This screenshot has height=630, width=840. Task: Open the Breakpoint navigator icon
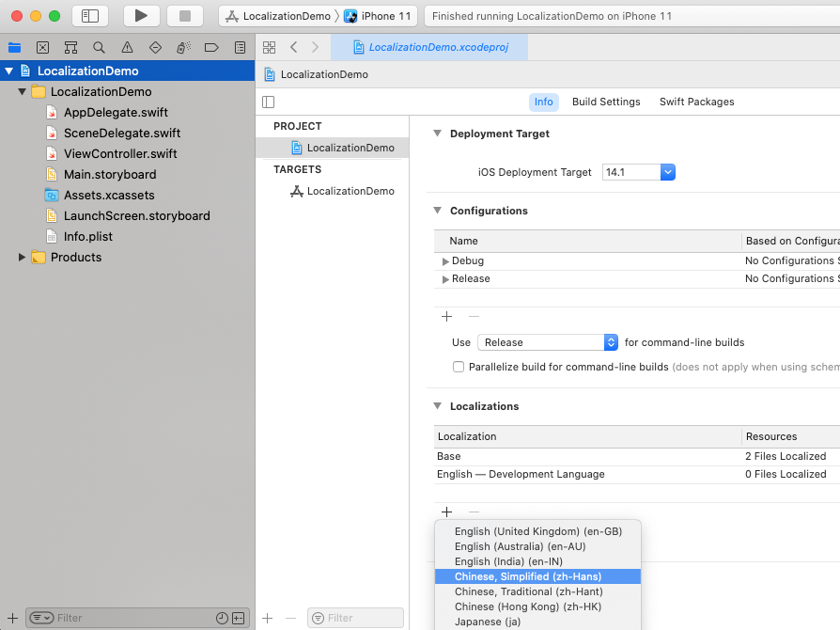[x=211, y=48]
